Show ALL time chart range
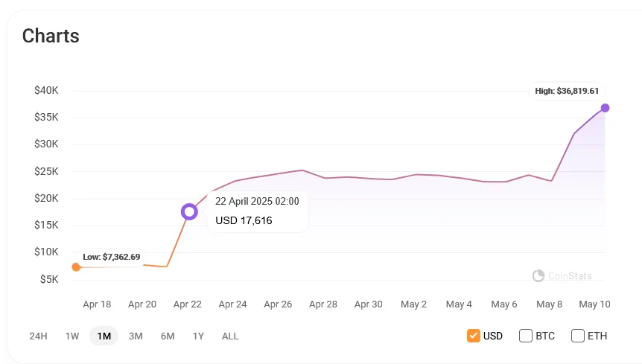This screenshot has height=364, width=642. 230,336
